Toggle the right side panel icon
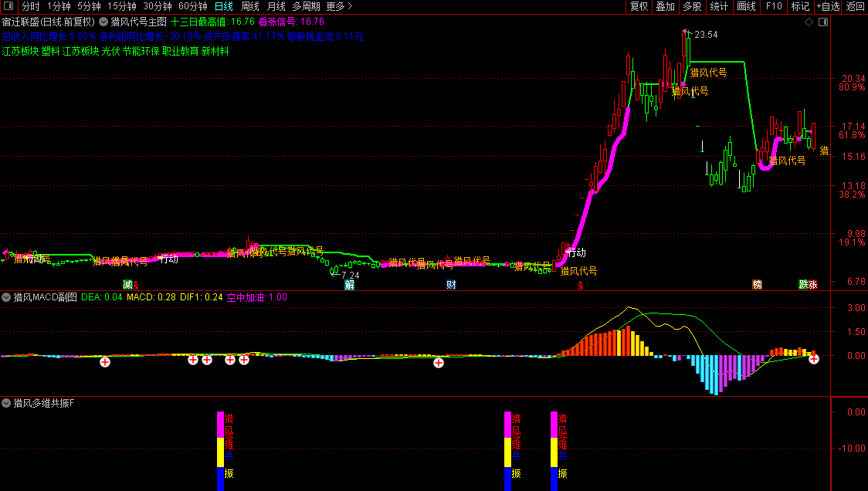 click(x=823, y=22)
